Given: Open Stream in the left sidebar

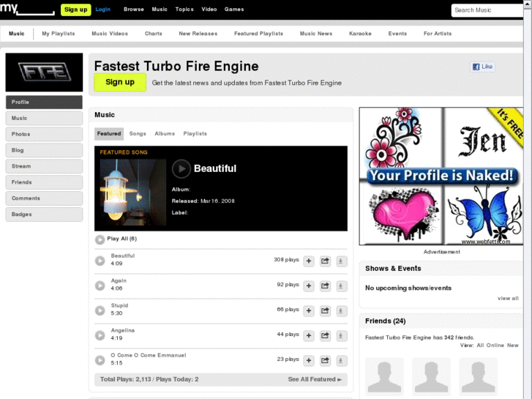Looking at the screenshot, I should click(x=44, y=166).
